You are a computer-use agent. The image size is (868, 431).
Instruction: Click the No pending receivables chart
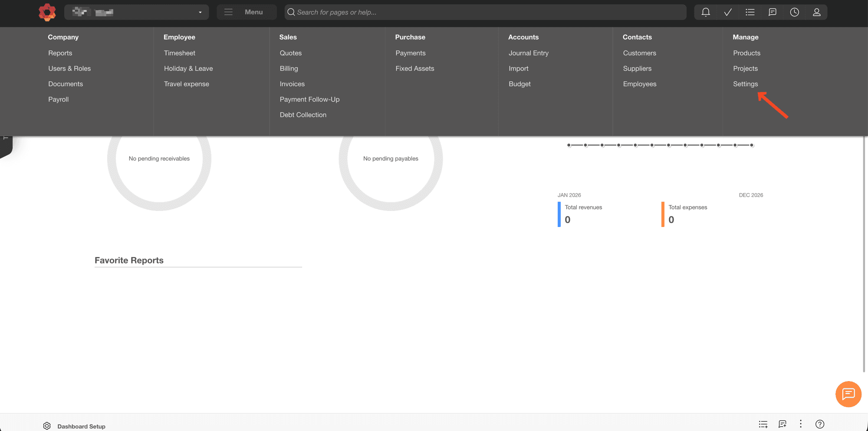159,159
